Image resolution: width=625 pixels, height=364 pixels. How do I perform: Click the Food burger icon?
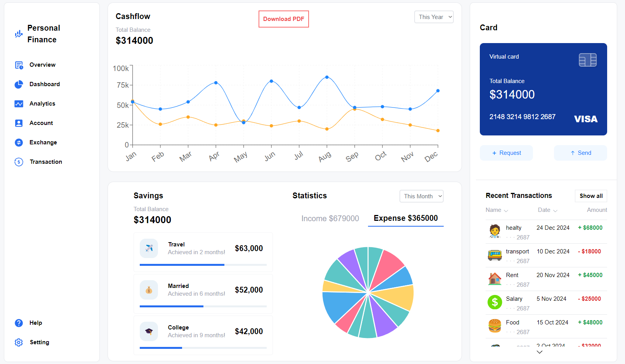click(495, 326)
